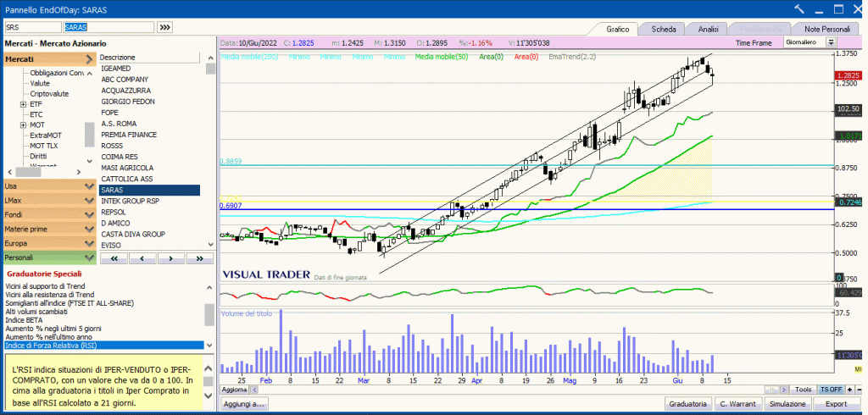Toggle the EmaTrend(2.2) indicator label
868x415 pixels.
[572, 57]
